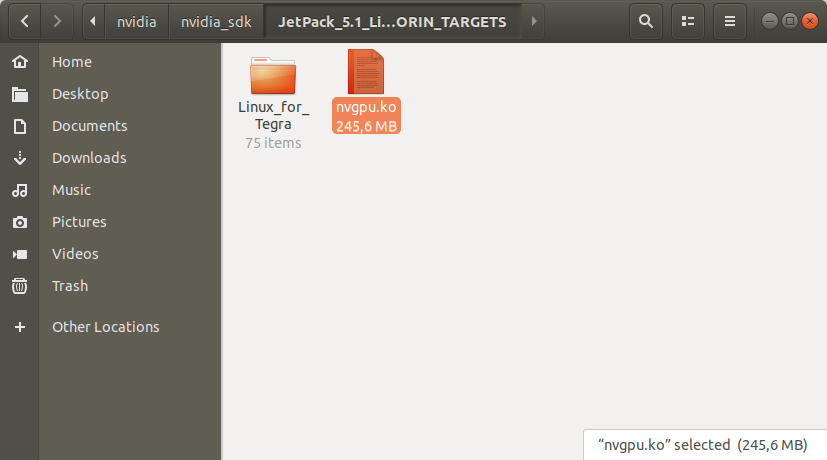Close the file manager window
827x460 pixels.
click(810, 21)
